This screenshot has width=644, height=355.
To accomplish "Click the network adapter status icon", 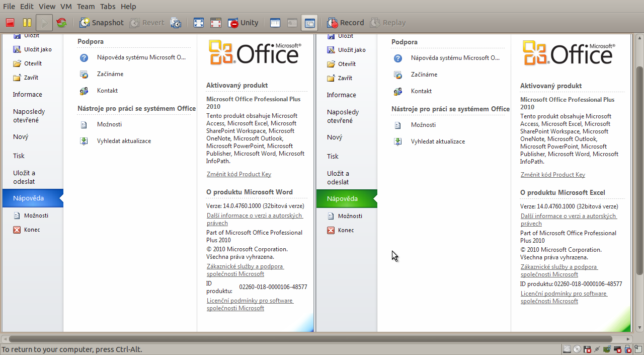I will click(597, 349).
